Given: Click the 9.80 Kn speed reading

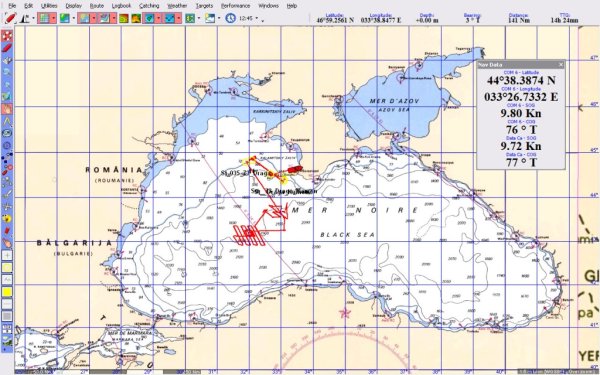Looking at the screenshot, I should [x=521, y=113].
